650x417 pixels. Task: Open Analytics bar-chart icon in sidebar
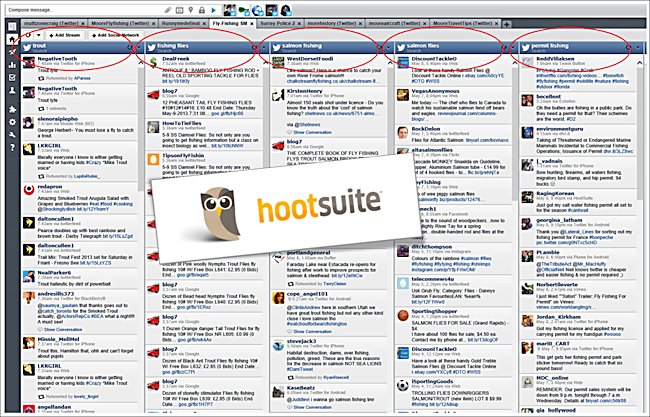point(12,65)
